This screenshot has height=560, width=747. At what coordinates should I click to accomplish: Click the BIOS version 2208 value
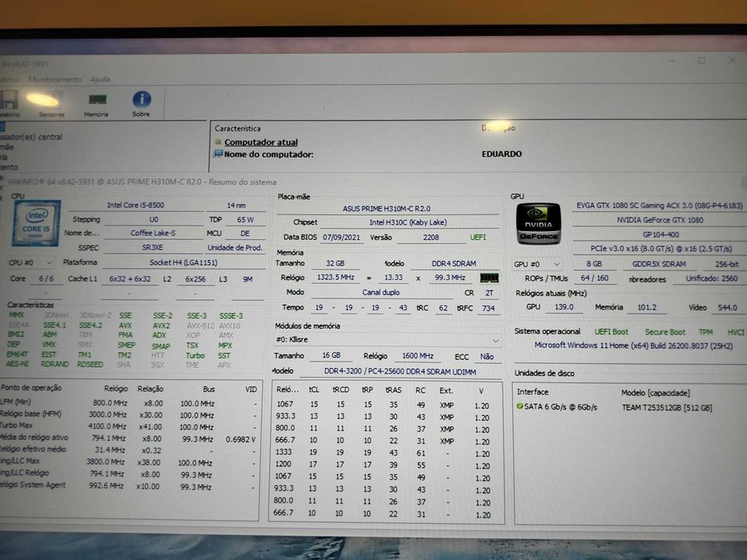click(x=431, y=237)
